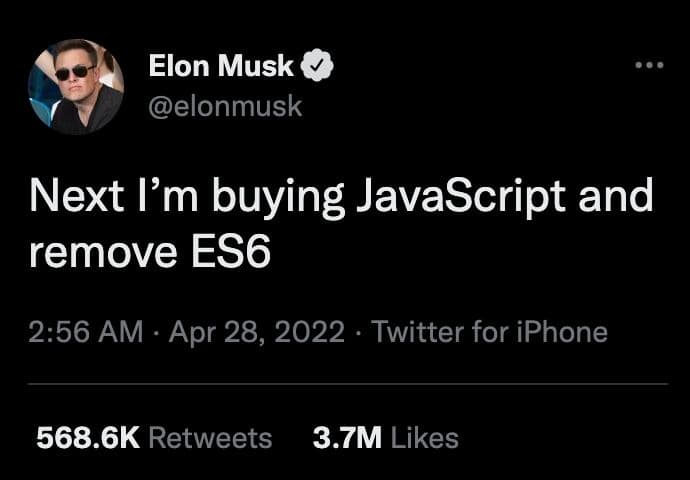
Task: View the 568.6K retweet count
Action: point(88,438)
